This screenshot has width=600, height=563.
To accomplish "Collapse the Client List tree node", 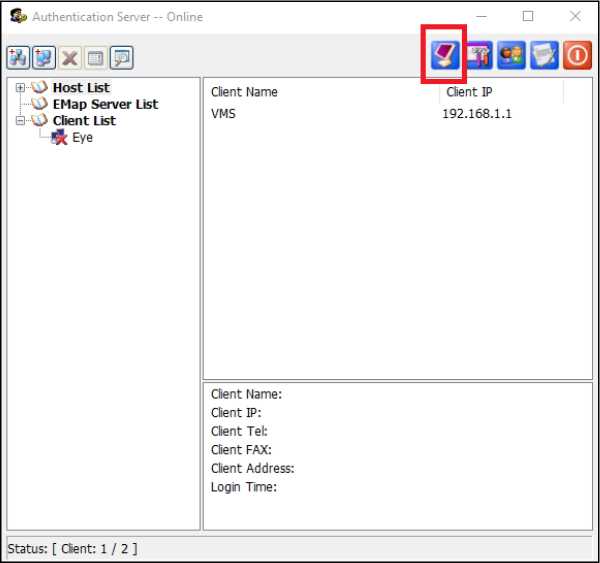I will click(x=20, y=120).
